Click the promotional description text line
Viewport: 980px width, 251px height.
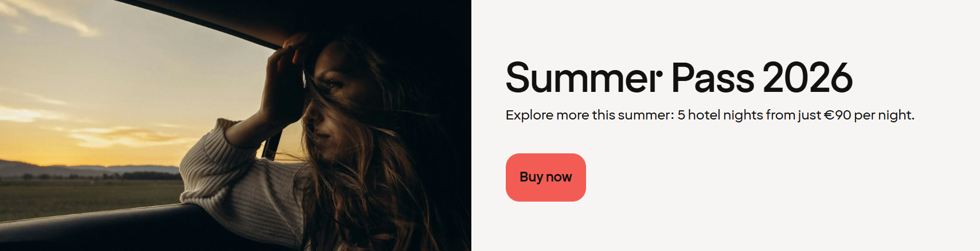710,115
